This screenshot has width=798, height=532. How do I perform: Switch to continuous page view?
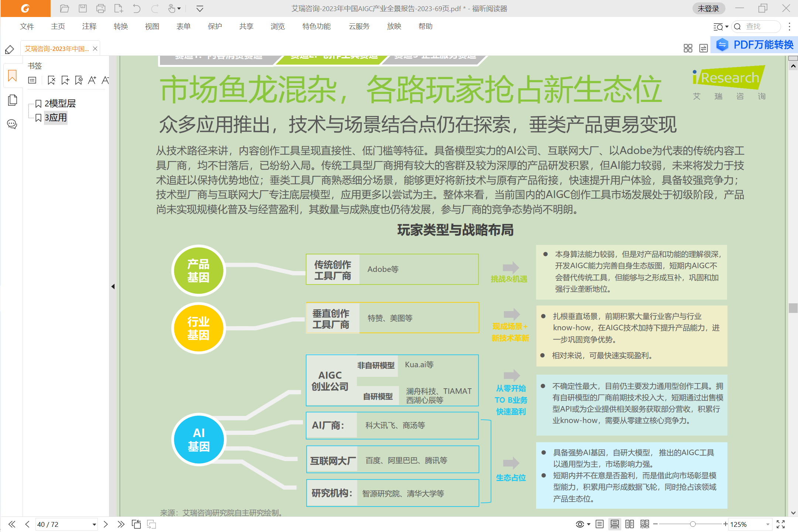pos(615,524)
